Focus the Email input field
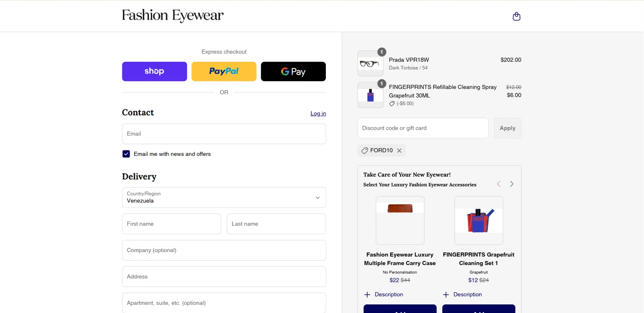Viewport: 644px width, 313px height. click(224, 134)
